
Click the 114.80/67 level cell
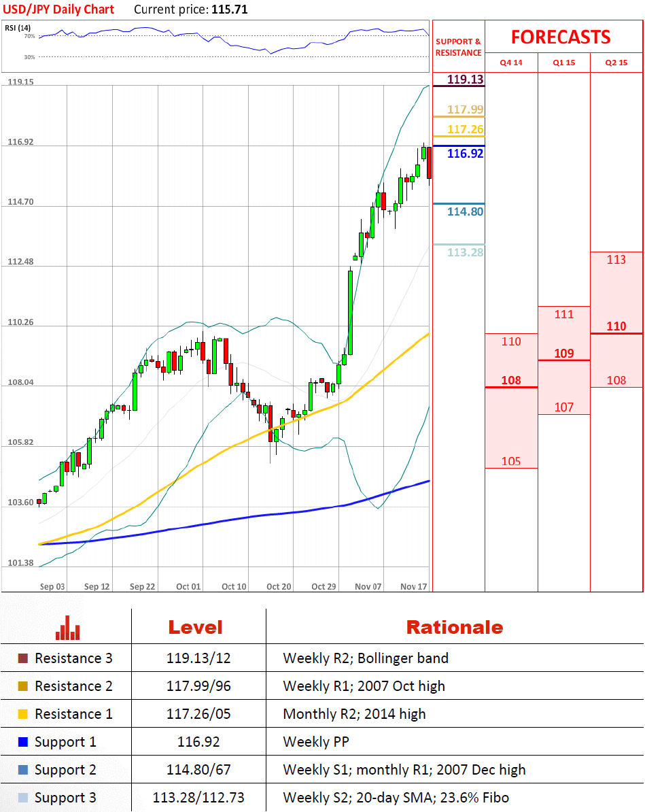198,770
